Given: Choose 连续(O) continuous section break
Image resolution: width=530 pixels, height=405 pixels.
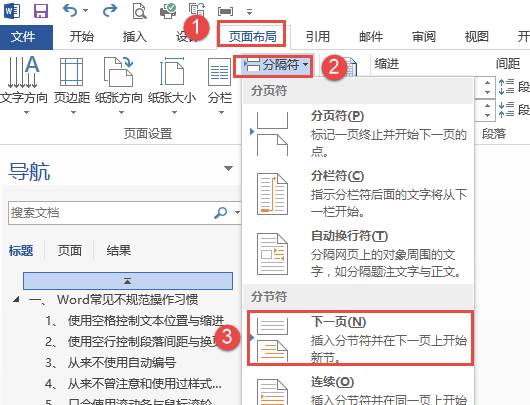Looking at the screenshot, I should pyautogui.click(x=358, y=390).
